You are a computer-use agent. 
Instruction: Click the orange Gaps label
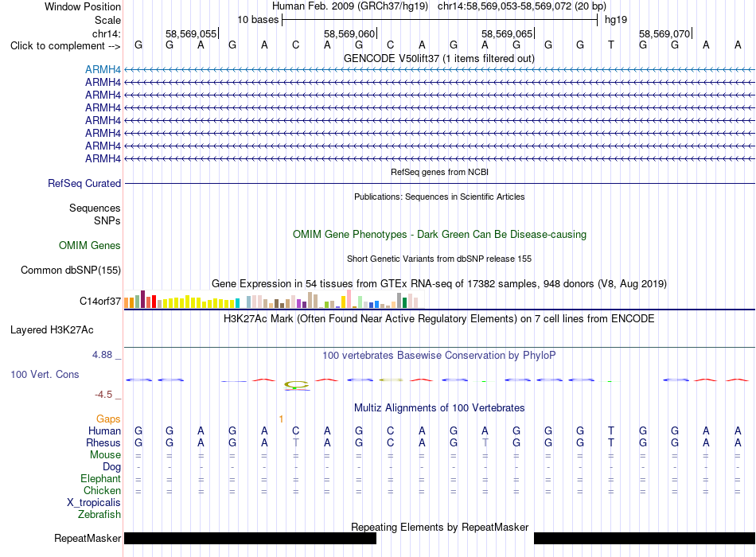[108, 419]
